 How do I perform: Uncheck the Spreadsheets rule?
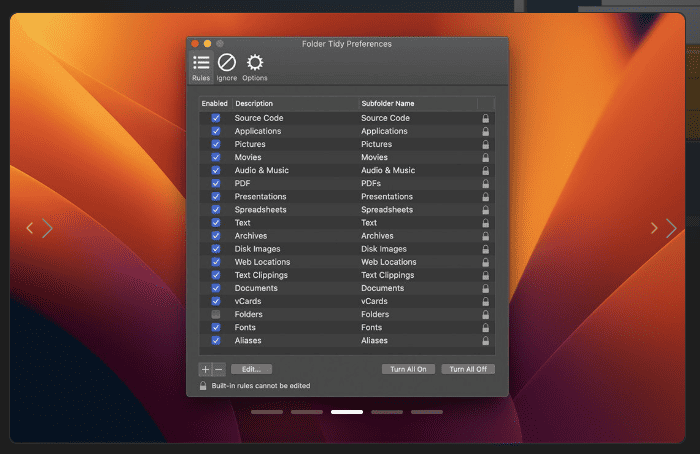coord(216,209)
